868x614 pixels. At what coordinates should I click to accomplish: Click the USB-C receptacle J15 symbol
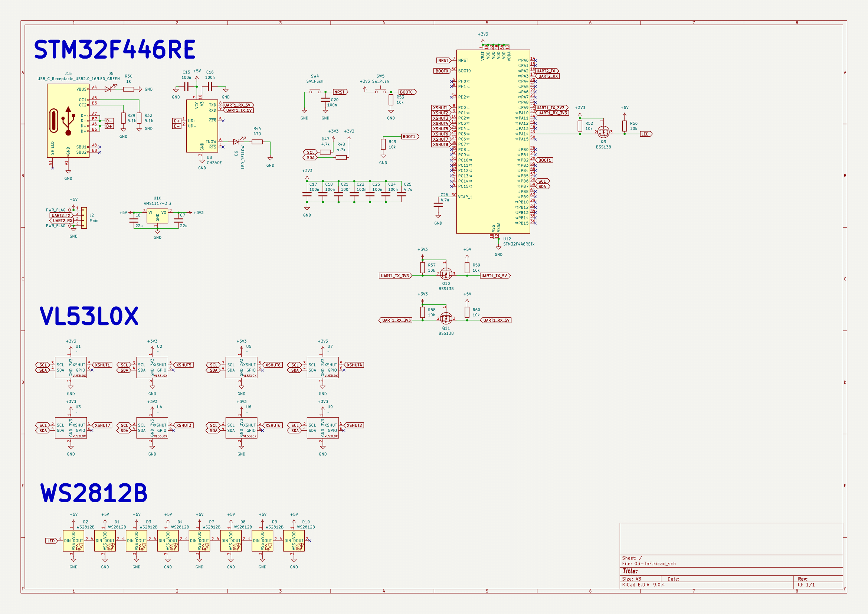coord(68,121)
